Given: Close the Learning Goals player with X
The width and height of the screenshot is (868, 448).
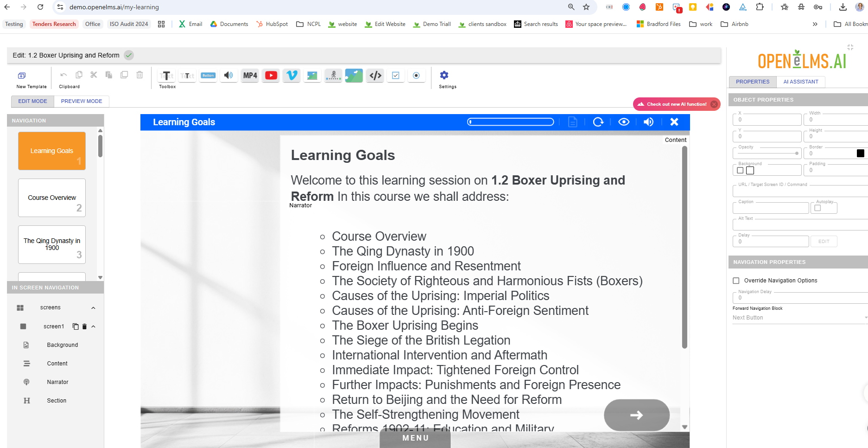Looking at the screenshot, I should (x=674, y=122).
